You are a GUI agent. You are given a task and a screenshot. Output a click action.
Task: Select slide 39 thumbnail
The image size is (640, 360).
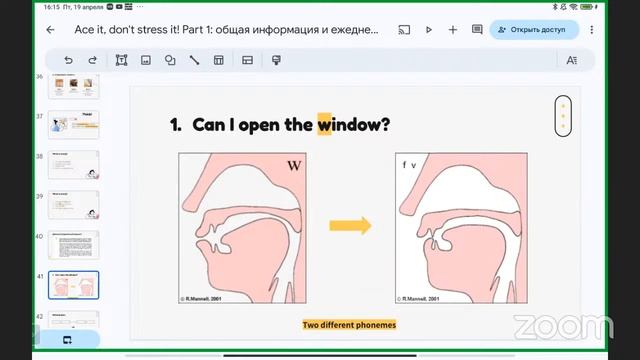tap(73, 204)
